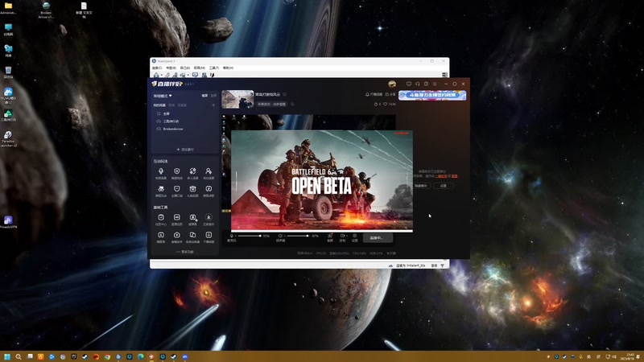Open the person-with-heart interactive tool
The image size is (644, 362).
click(208, 173)
